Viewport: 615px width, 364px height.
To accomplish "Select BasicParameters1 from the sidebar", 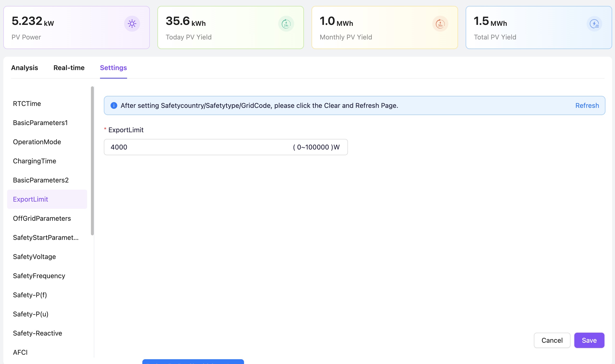I will pos(40,123).
